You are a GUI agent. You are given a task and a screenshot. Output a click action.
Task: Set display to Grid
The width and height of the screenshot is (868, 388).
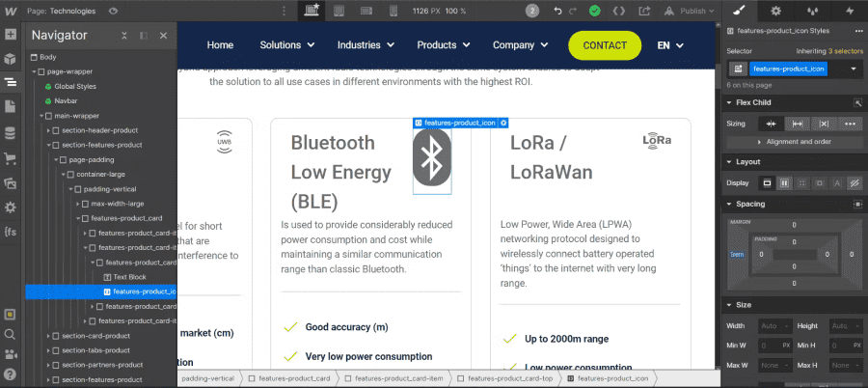click(x=801, y=183)
